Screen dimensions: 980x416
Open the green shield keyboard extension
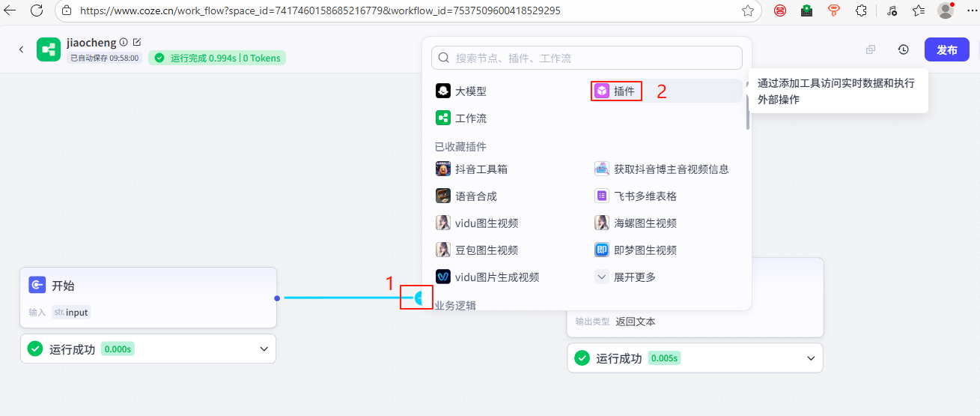(806, 10)
